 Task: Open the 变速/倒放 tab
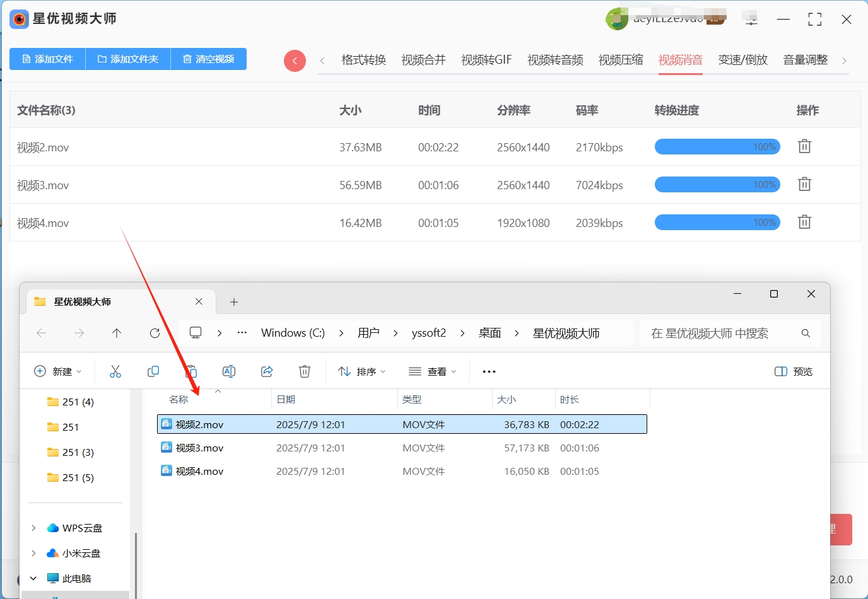(743, 60)
